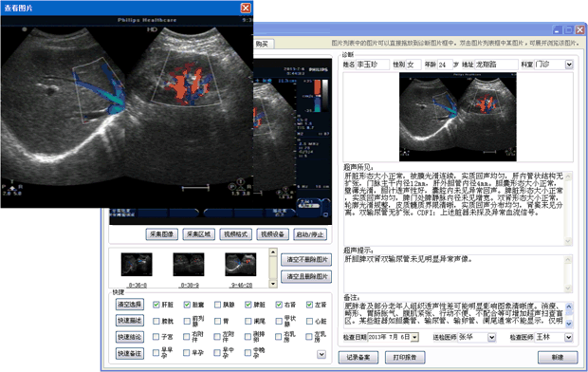Click the 采集图像 capture image button
The width and height of the screenshot is (588, 372).
pyautogui.click(x=161, y=234)
